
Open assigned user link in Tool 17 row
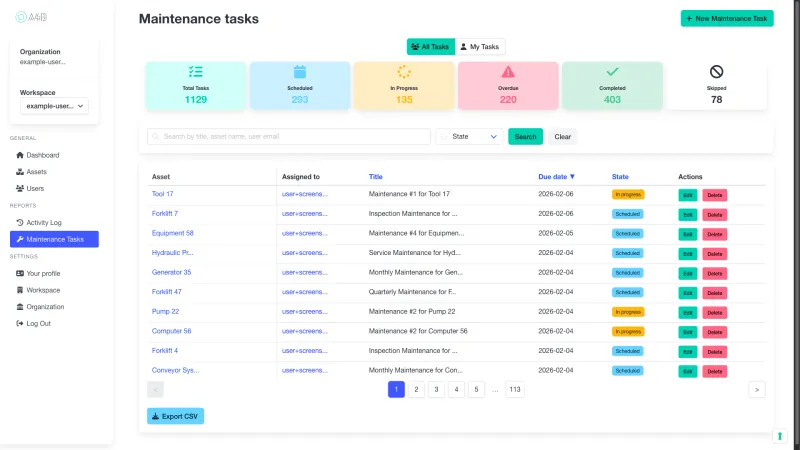(x=305, y=194)
